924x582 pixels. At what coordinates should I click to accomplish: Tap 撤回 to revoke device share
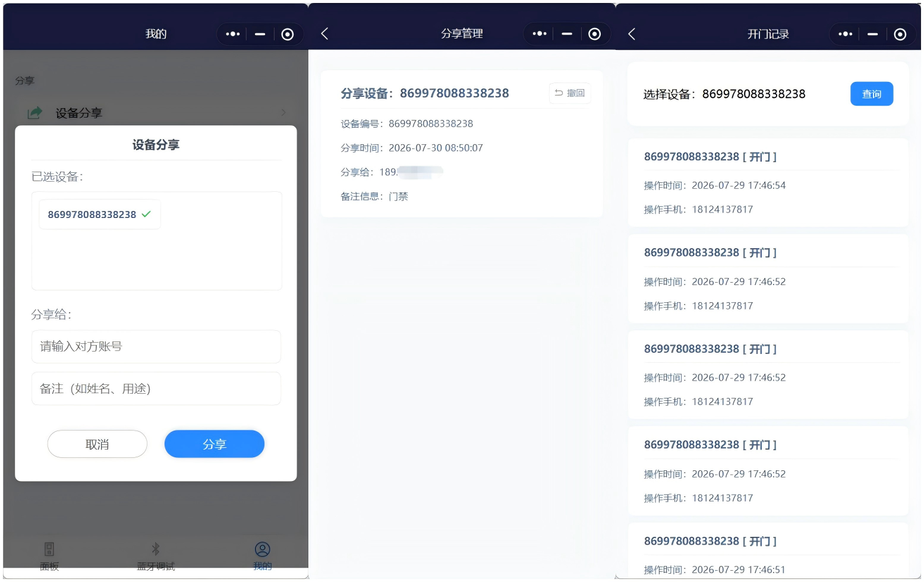(570, 93)
